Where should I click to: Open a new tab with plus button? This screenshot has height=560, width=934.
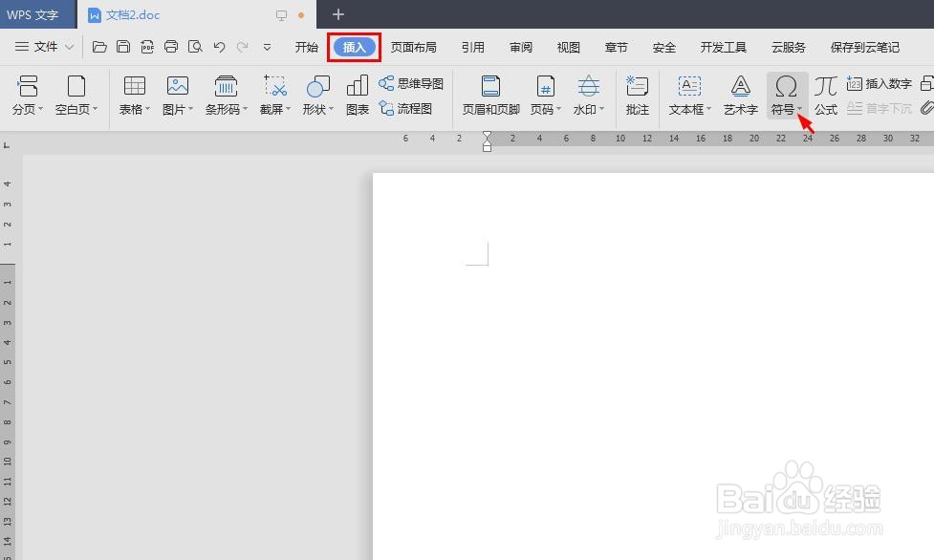[338, 14]
